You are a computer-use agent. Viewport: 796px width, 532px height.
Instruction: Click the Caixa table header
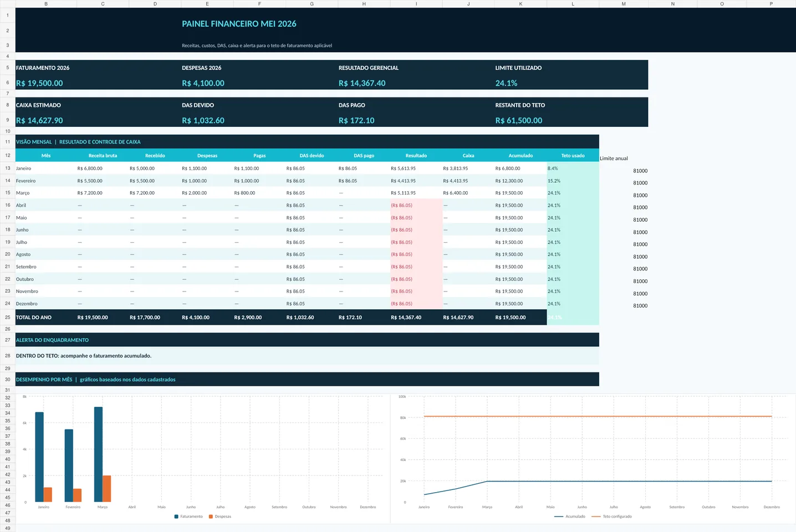pos(468,156)
